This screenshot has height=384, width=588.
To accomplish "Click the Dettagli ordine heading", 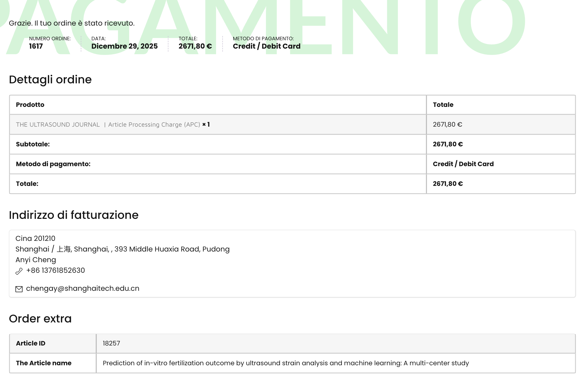I will pyautogui.click(x=50, y=80).
